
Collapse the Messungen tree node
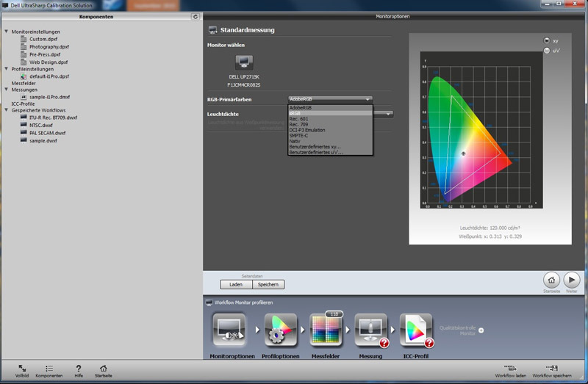click(x=6, y=90)
